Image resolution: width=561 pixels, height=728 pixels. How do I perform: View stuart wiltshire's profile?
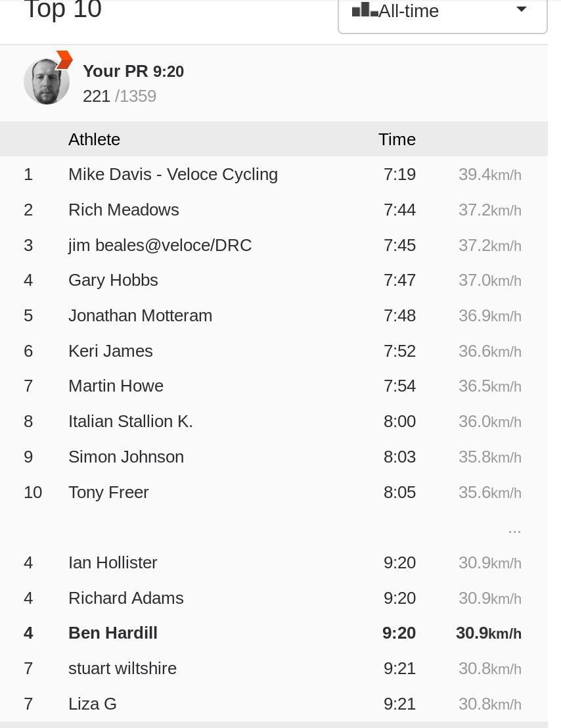click(x=122, y=668)
